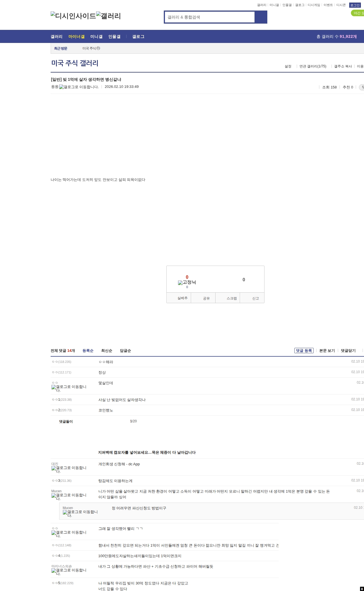Open gallog icon of Mucen's main comment
Screen dimensions: 364x591
click(69, 497)
